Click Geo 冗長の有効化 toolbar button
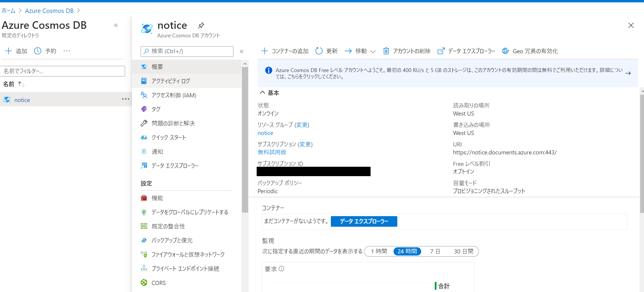This screenshot has width=644, height=292. [x=530, y=51]
